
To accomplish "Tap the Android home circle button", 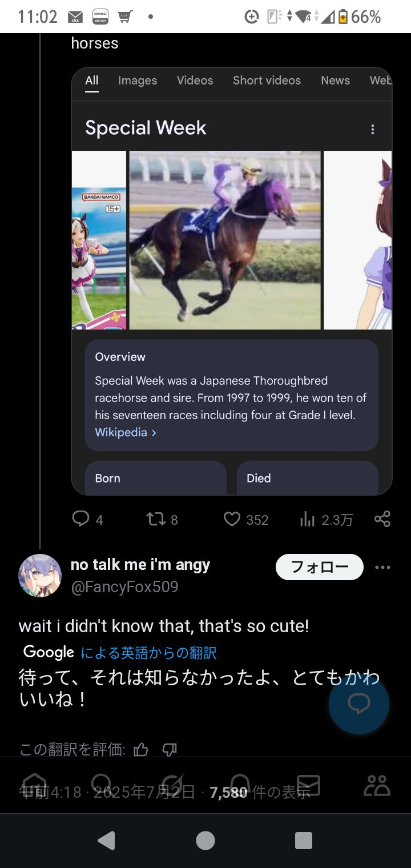I will 205,841.
